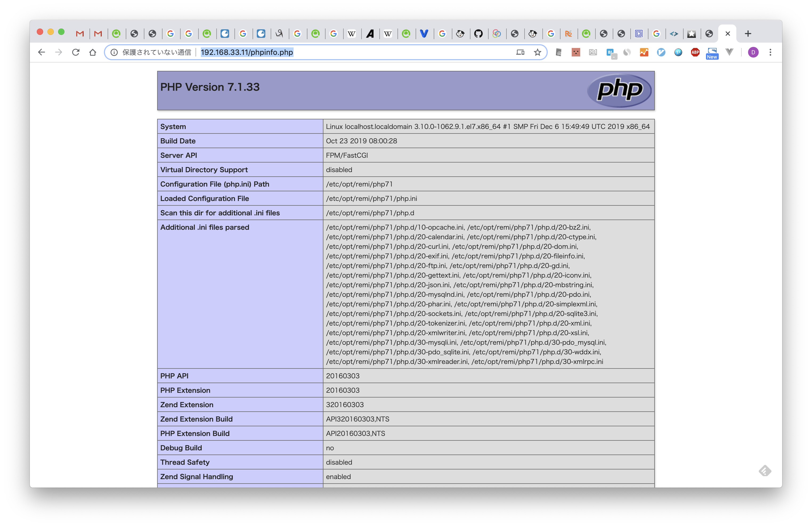Open the Adblock Plus ABP extension

(695, 52)
